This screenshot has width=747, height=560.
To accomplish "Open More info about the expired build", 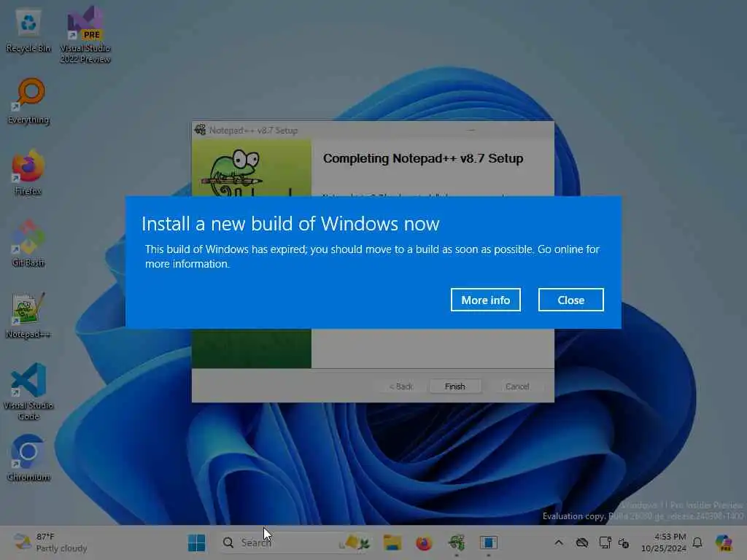I will pos(485,300).
